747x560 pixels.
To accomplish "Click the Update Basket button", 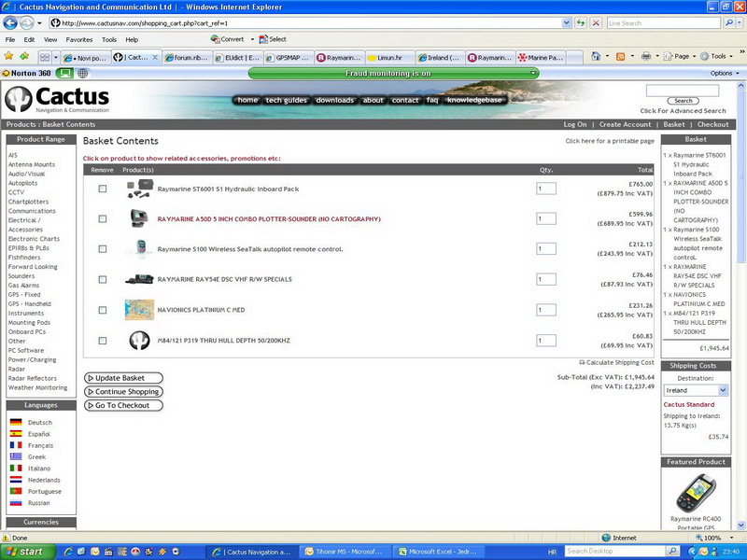I will pos(123,378).
